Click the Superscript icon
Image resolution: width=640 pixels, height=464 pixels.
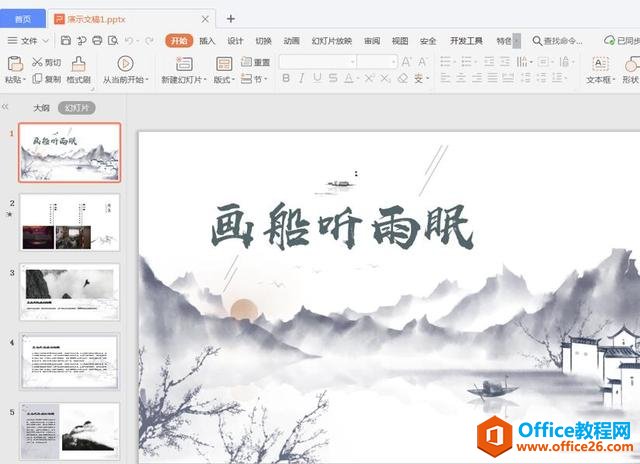coord(369,78)
